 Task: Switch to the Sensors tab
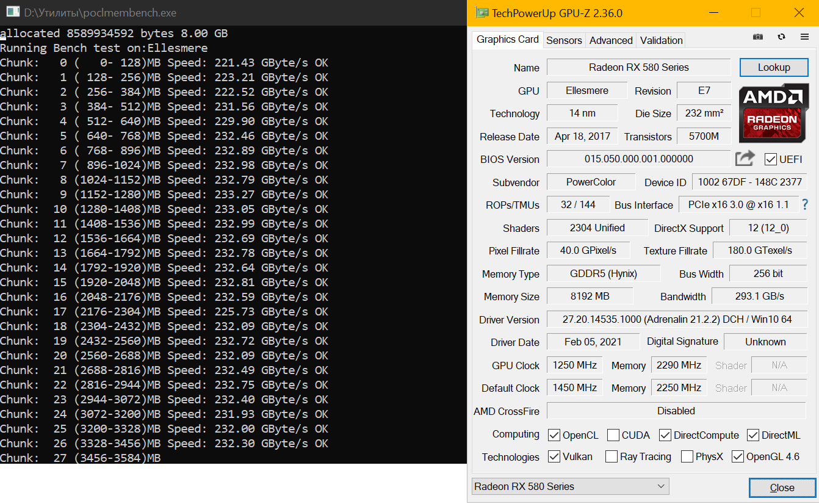click(x=564, y=40)
